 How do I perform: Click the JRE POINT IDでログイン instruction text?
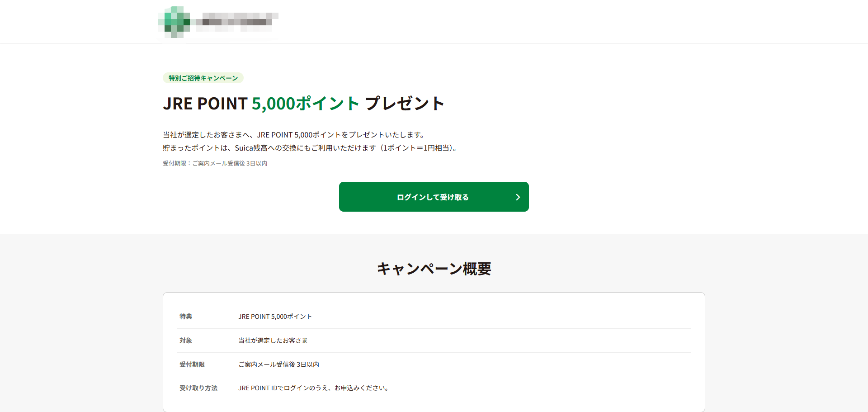tap(314, 388)
